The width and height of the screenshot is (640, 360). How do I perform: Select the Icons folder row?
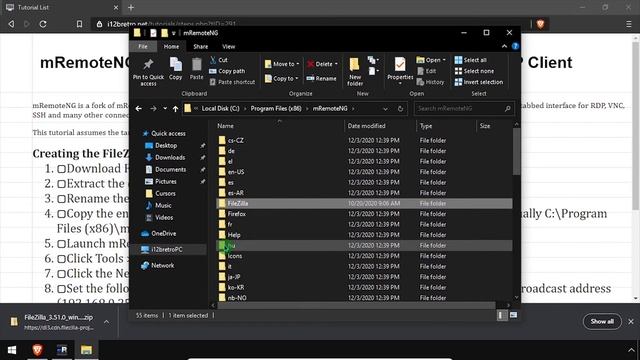[364, 256]
